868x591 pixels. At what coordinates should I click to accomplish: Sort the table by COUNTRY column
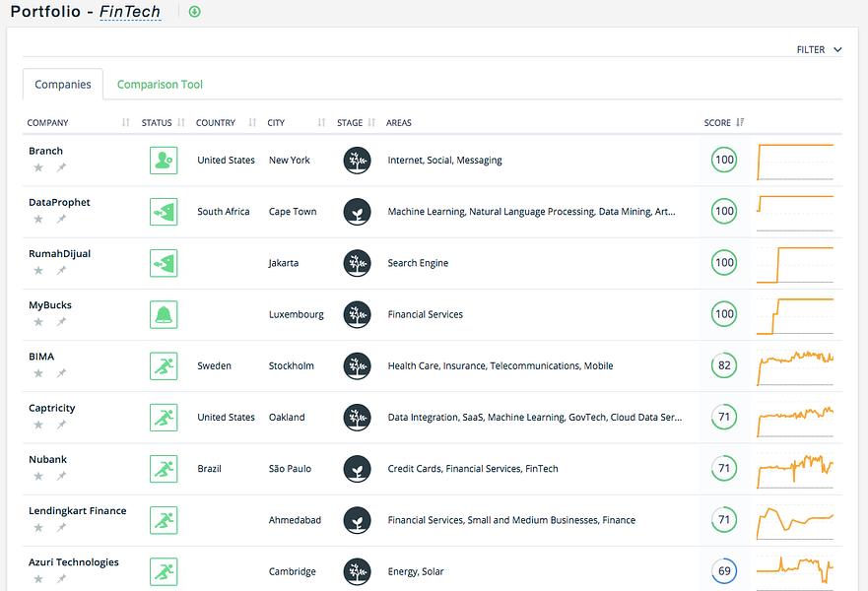[x=252, y=122]
